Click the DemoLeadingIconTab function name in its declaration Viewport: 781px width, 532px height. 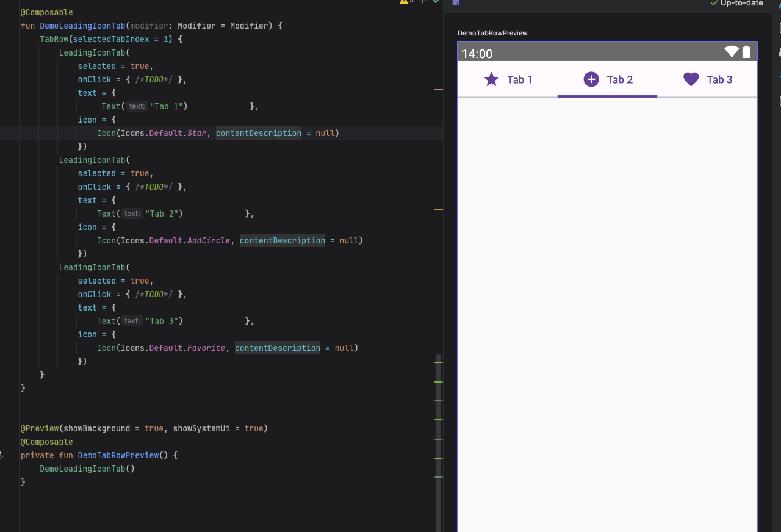pos(82,26)
